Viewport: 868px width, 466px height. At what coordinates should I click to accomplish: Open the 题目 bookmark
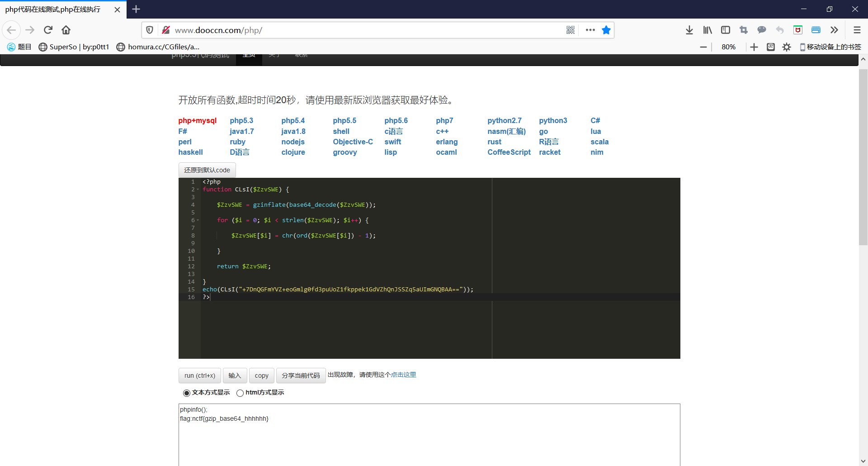click(x=19, y=47)
